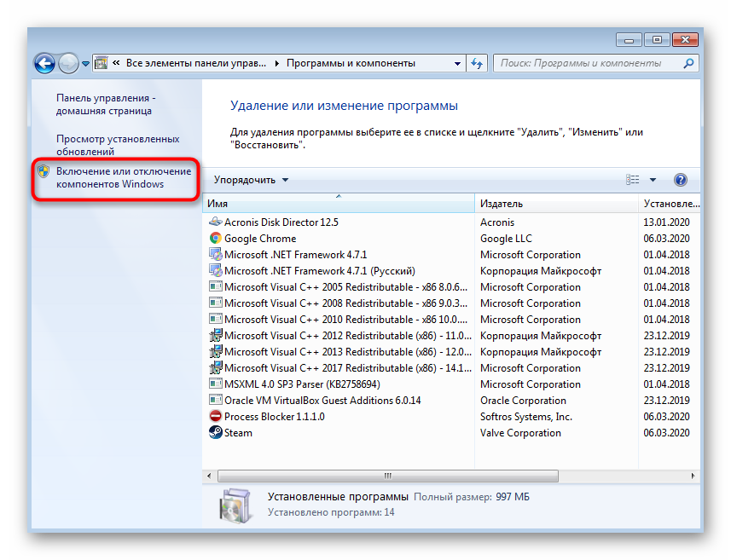Open the Упорядочить dropdown menu
Screen dimensions: 731x560
tap(251, 180)
